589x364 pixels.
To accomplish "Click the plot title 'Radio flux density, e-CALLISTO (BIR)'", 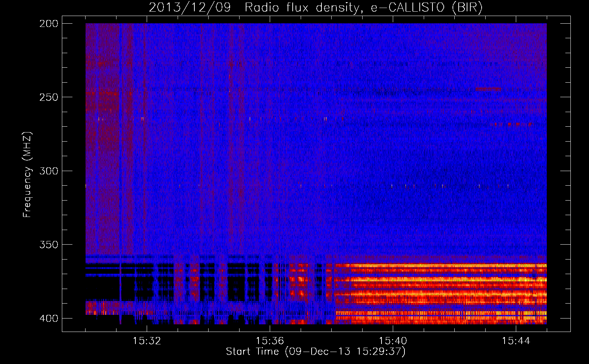I will pyautogui.click(x=364, y=7).
